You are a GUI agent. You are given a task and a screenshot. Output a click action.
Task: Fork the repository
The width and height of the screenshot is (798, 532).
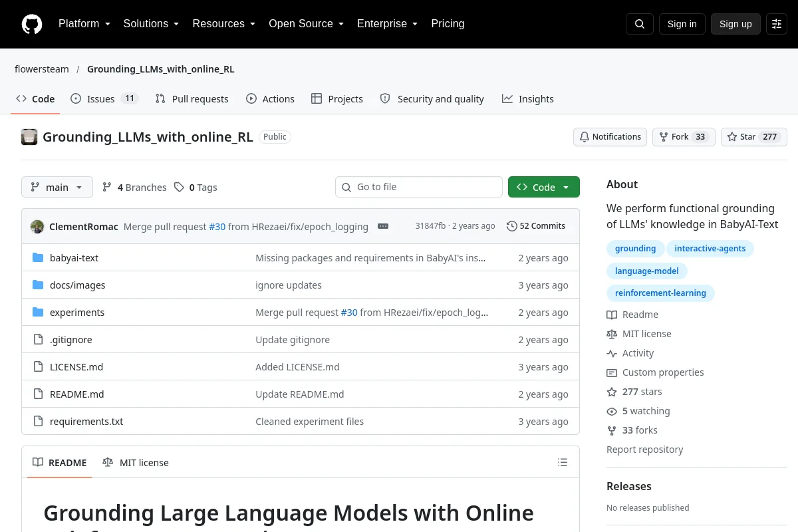click(x=684, y=137)
